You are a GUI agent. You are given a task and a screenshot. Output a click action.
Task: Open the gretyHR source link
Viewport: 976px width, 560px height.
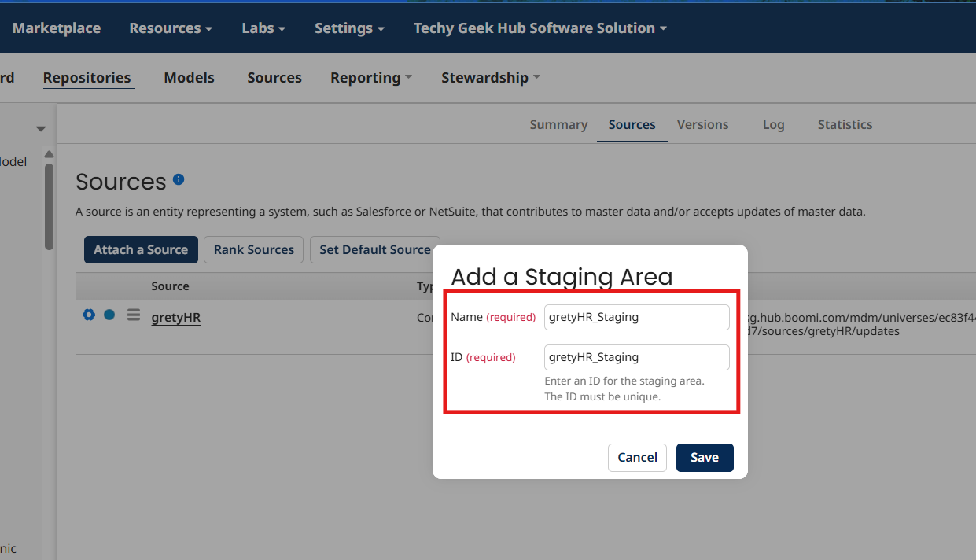(175, 318)
